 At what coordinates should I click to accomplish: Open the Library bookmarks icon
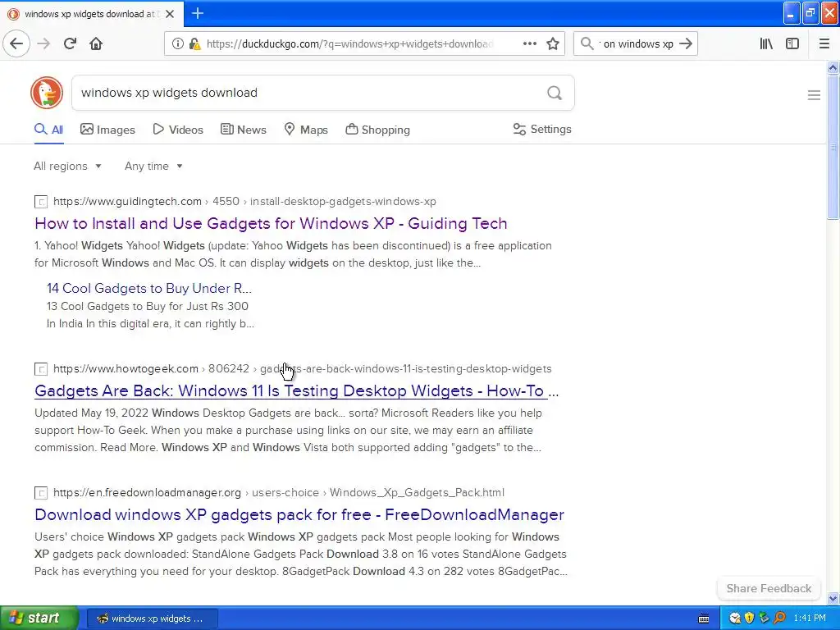click(767, 44)
